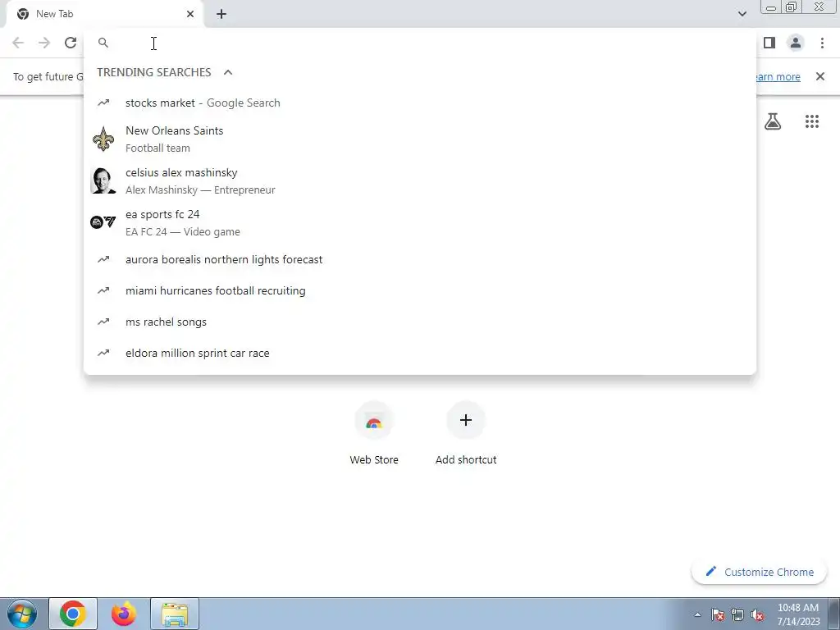The height and width of the screenshot is (630, 840).
Task: Click the trending arrow beside stocks market
Action: pos(103,103)
